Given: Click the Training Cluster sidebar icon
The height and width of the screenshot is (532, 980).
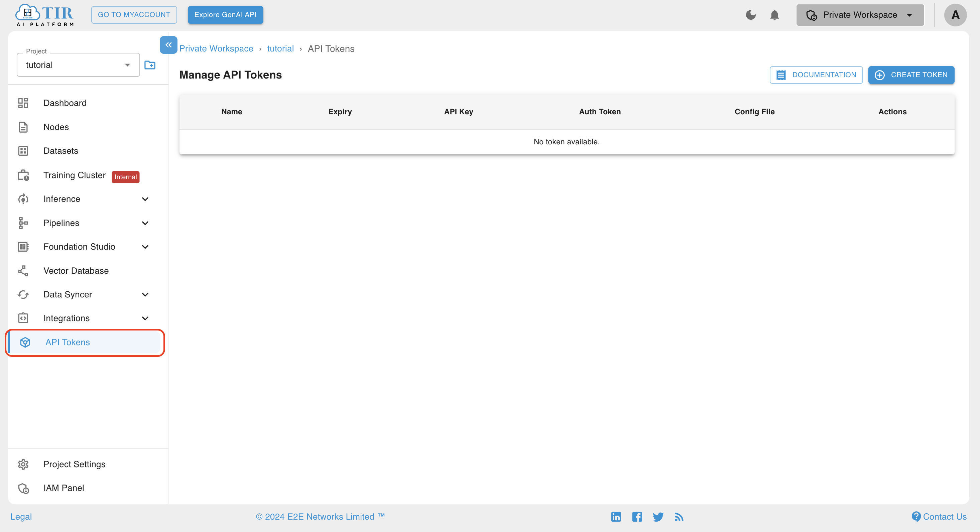Looking at the screenshot, I should pyautogui.click(x=23, y=175).
